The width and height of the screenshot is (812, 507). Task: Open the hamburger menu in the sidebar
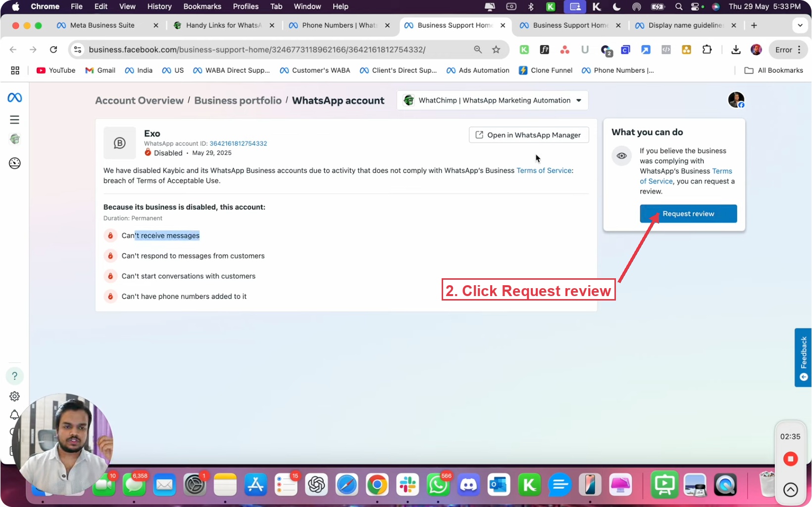(15, 120)
